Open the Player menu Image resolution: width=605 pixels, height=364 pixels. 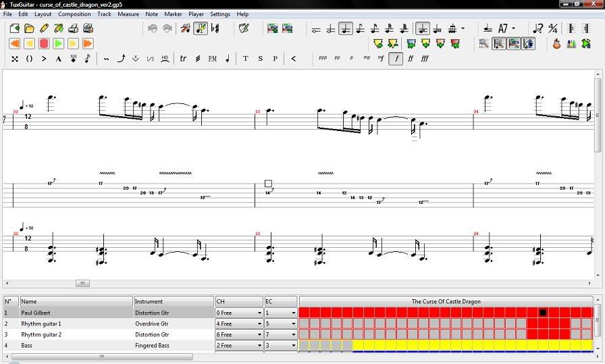pos(196,14)
